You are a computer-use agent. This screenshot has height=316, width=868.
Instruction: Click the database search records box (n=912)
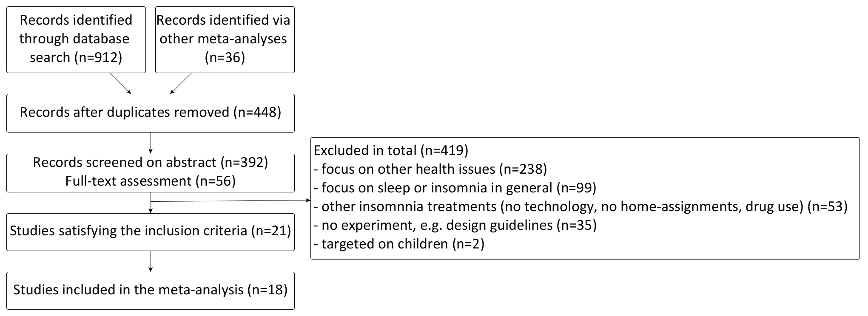pos(76,39)
